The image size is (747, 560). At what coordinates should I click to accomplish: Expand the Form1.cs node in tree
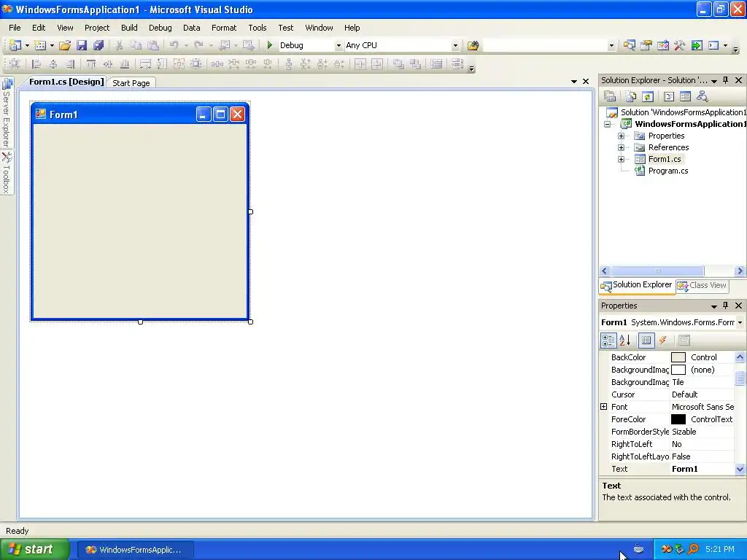tap(622, 159)
